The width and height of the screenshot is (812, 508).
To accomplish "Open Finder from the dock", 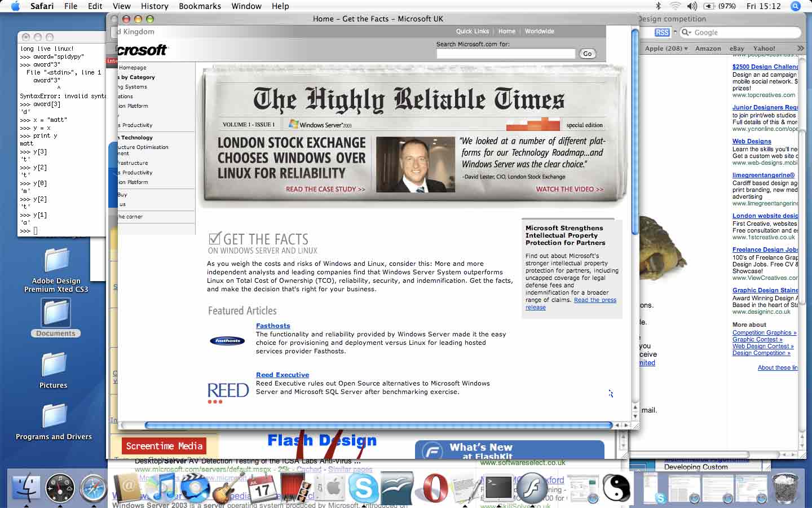I will tap(26, 488).
